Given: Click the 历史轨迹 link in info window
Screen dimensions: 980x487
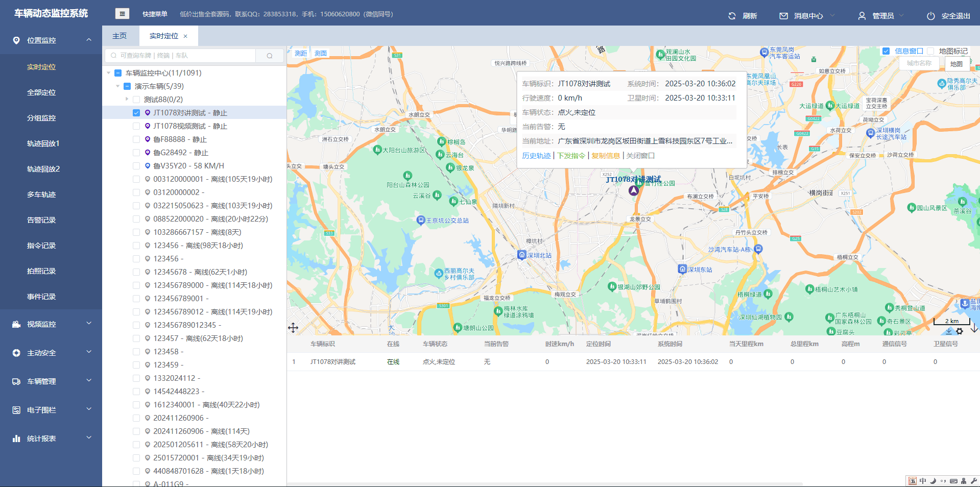Looking at the screenshot, I should tap(536, 156).
